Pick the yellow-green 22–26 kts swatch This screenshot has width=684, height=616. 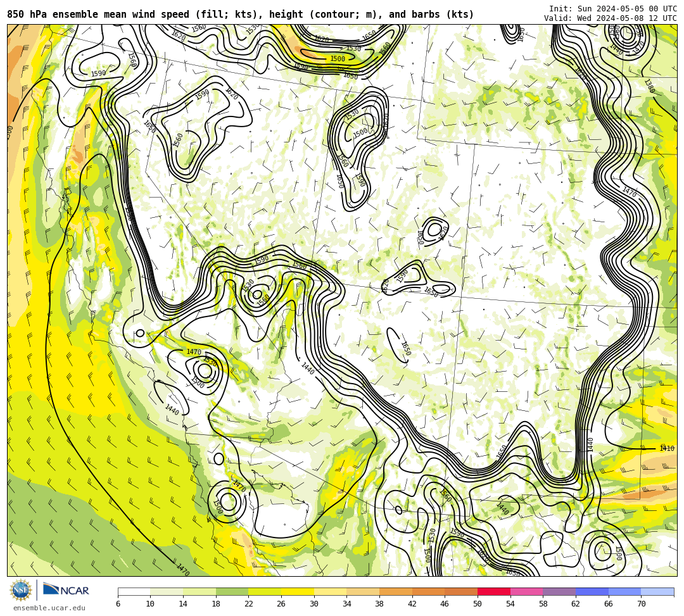pos(265,591)
